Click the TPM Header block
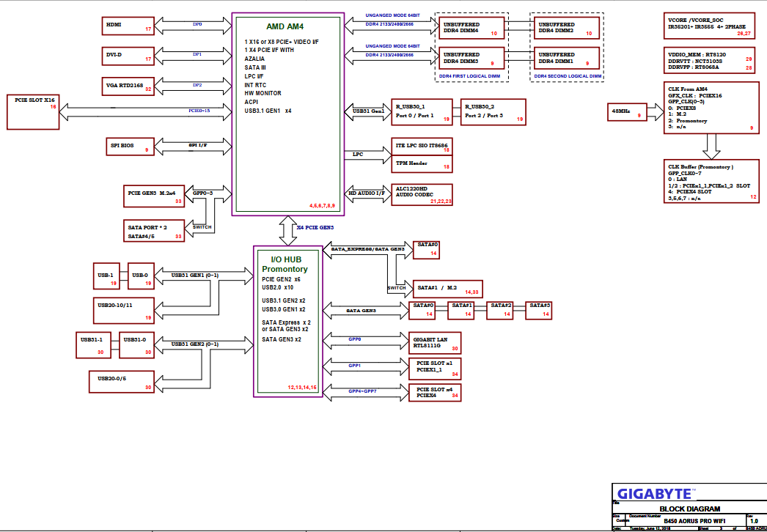The width and height of the screenshot is (767, 532). tap(422, 164)
